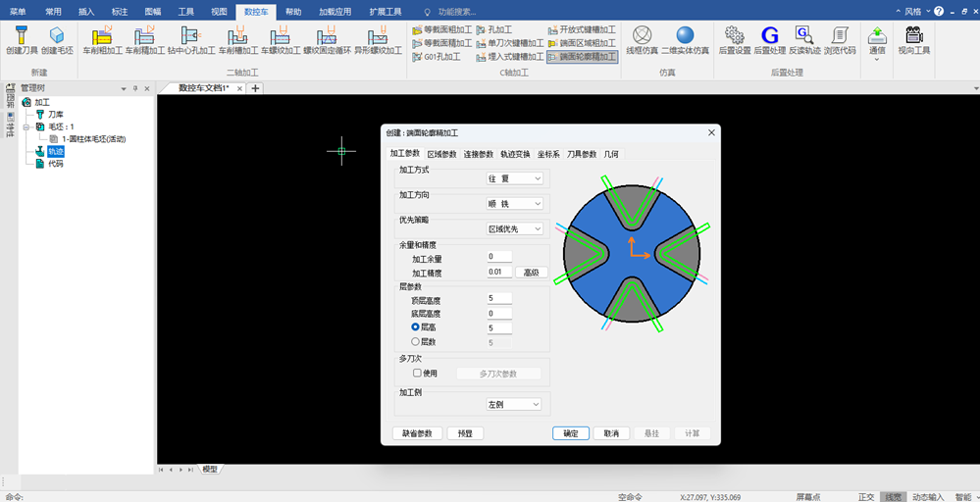This screenshot has width=980, height=502.
Task: Select the 层数 radio button
Action: click(416, 341)
